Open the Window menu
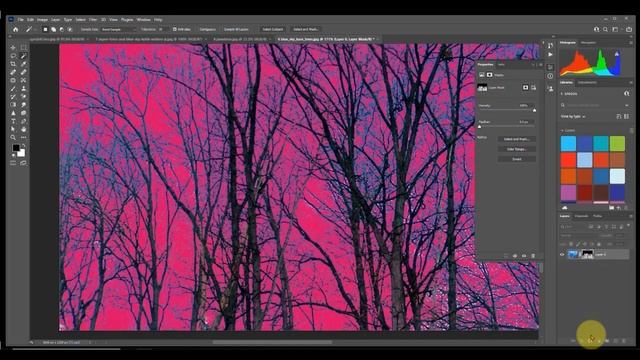The height and width of the screenshot is (360, 640). tap(143, 20)
